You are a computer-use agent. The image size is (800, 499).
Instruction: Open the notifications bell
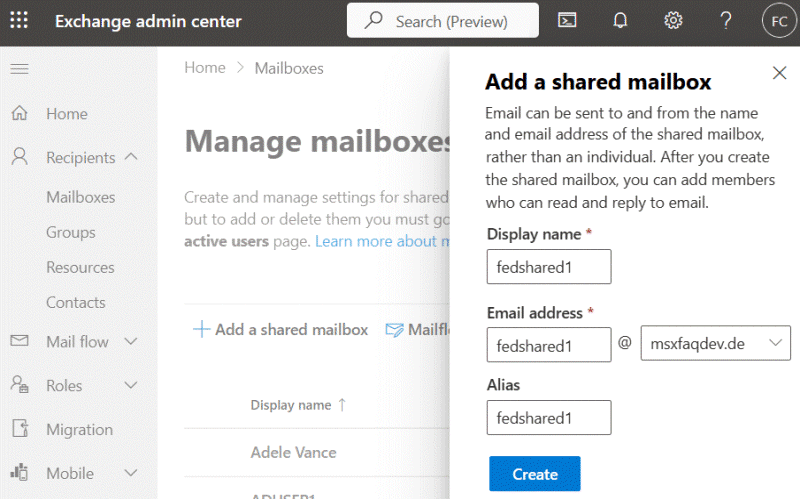point(620,21)
